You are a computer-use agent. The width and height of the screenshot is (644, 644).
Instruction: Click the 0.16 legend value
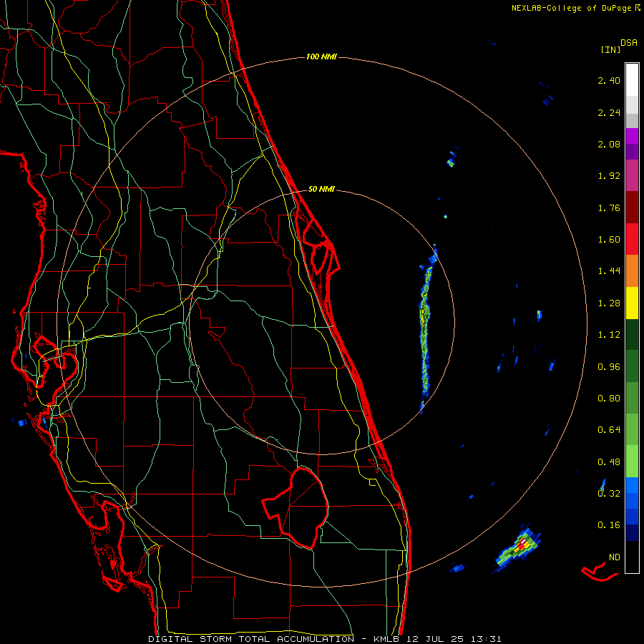(x=609, y=525)
